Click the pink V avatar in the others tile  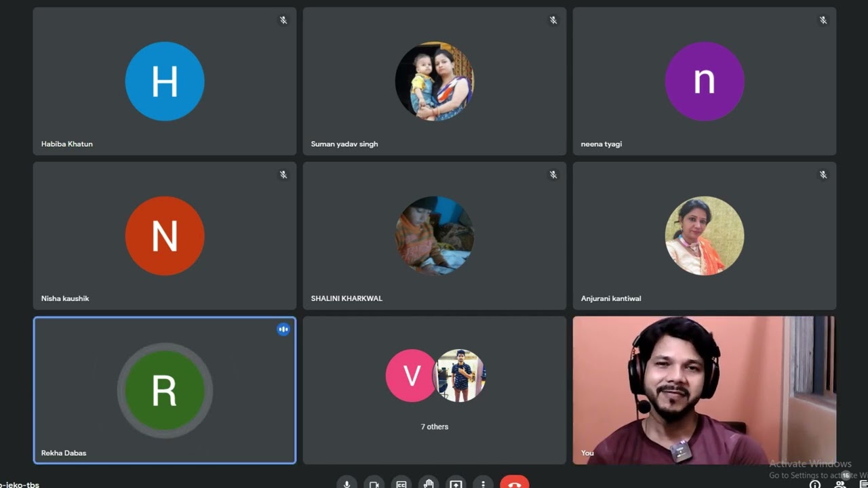(411, 375)
